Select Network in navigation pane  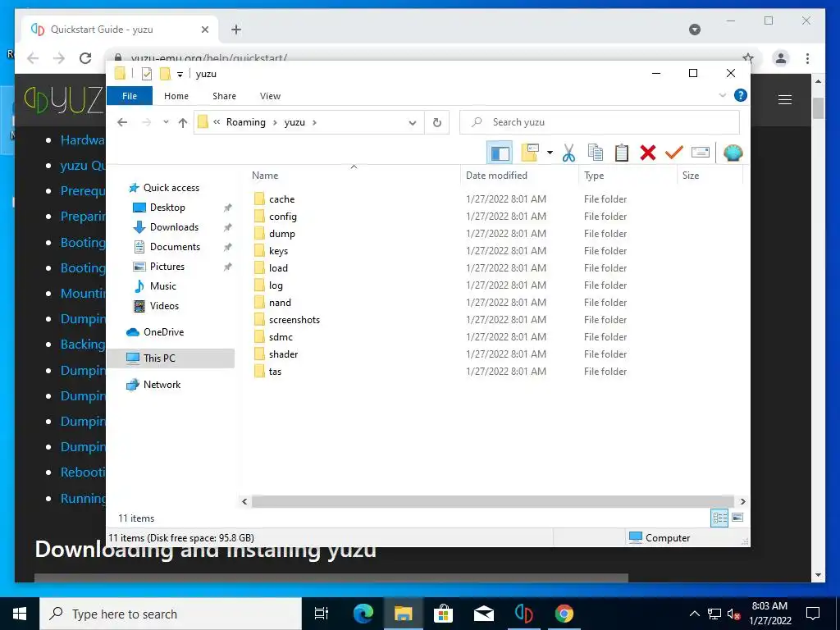click(x=162, y=385)
